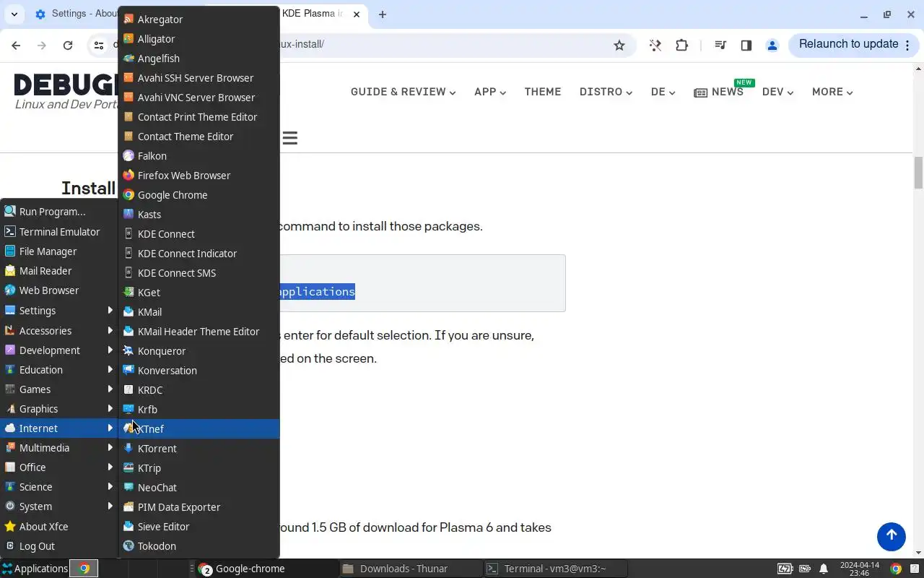924x578 pixels.
Task: Switch to Downloads - Thunar in the taskbar
Action: (x=409, y=569)
